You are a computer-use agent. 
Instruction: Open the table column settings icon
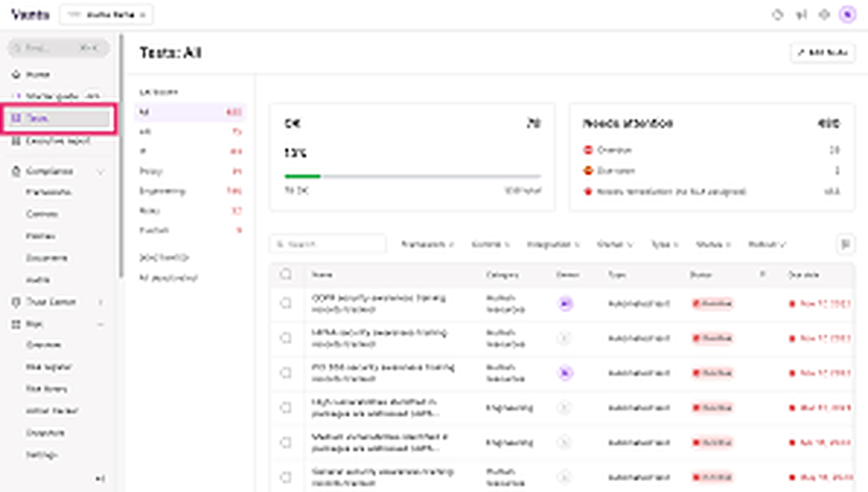[846, 245]
